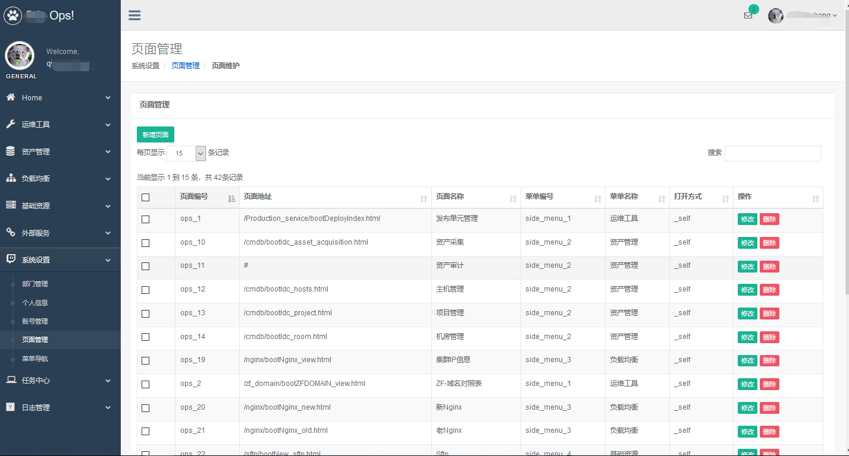Click the sitemap icon for 负载均衡

pyautogui.click(x=11, y=178)
